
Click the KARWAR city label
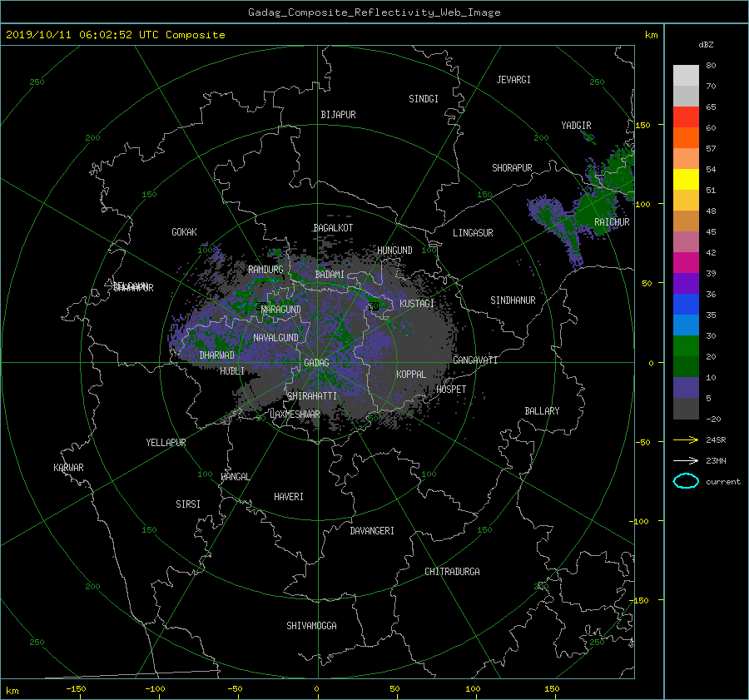point(68,468)
